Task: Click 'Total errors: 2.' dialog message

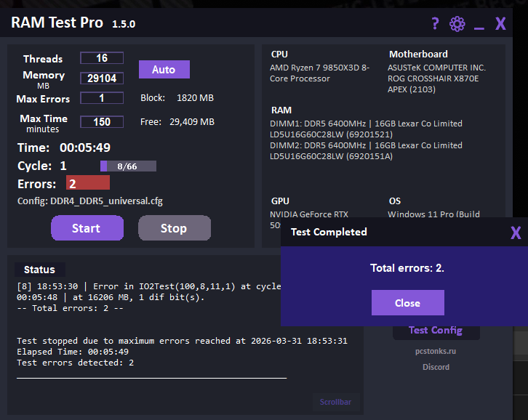Action: 407,268
